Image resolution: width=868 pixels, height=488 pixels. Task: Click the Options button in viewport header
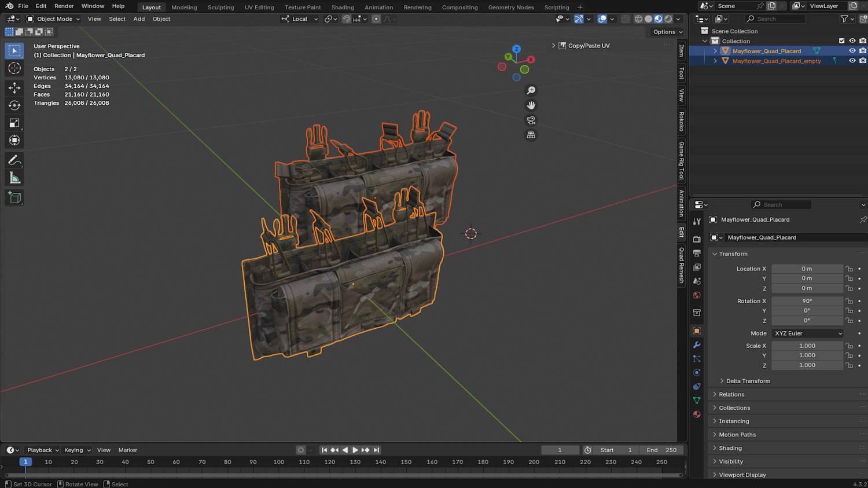tap(667, 32)
